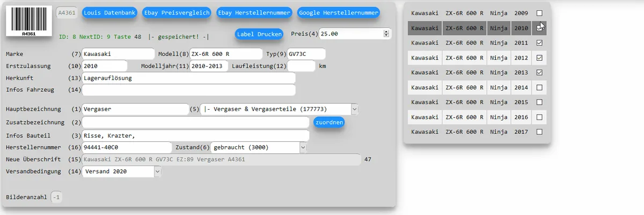Check the 2014 Ninja model year checkbox
The width and height of the screenshot is (644, 215).
pos(539,87)
